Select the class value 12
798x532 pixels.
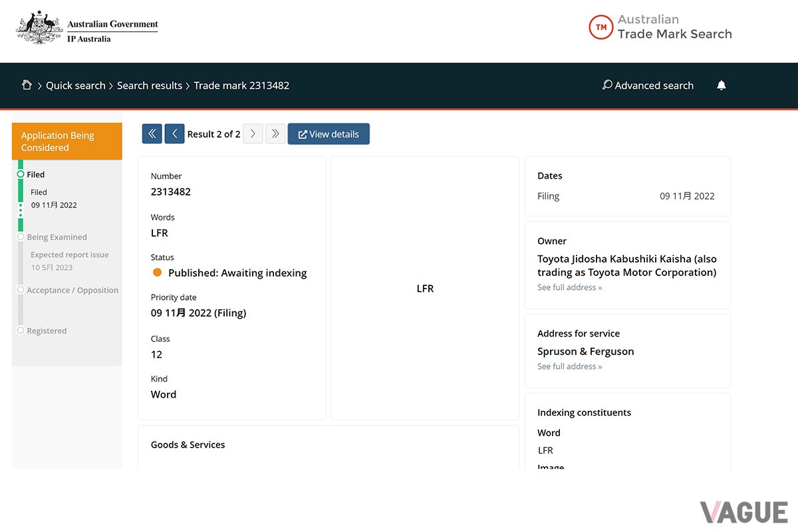(156, 354)
